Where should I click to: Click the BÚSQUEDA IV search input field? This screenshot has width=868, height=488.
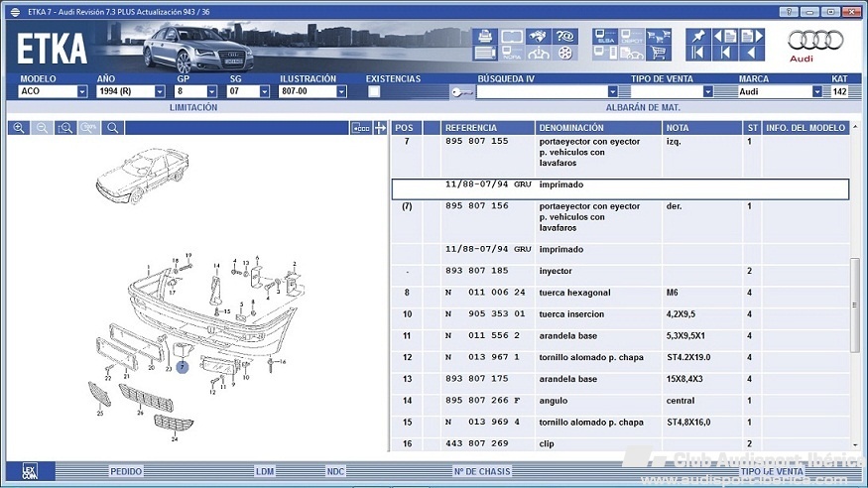[542, 92]
